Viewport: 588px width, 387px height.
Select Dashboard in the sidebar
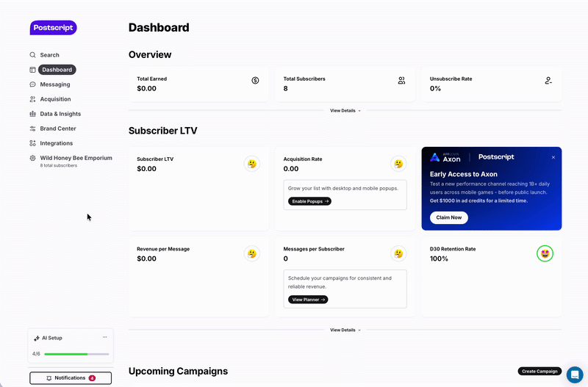57,70
